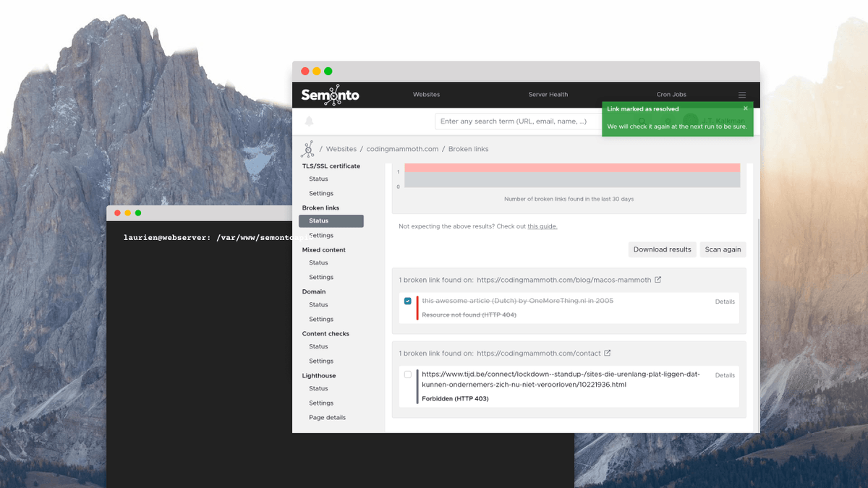Screen dimensions: 868x488
Task: Open 'this guide' link
Action: coord(542,226)
